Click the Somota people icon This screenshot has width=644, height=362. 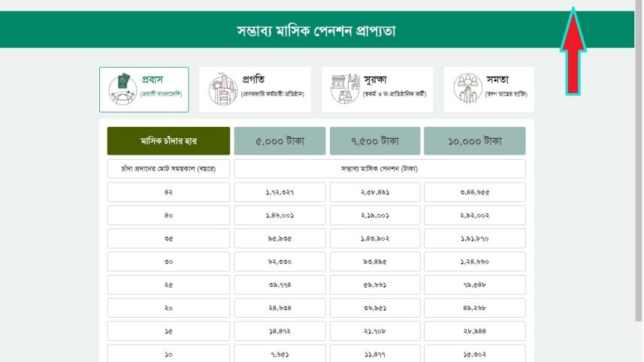coord(467,89)
